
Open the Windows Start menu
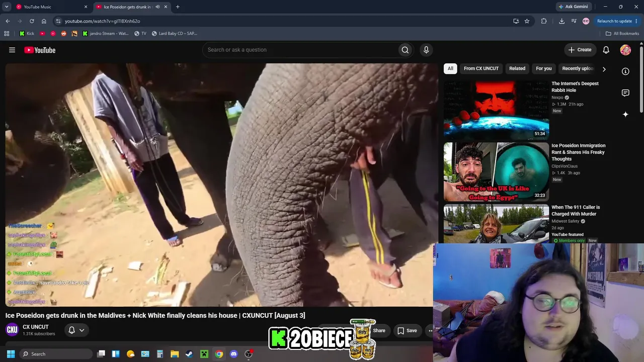coord(11,354)
